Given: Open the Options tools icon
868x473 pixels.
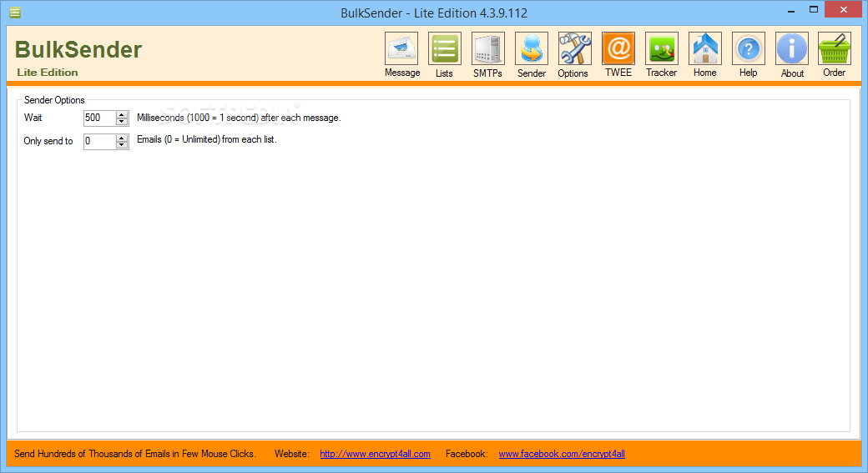Looking at the screenshot, I should click(574, 48).
